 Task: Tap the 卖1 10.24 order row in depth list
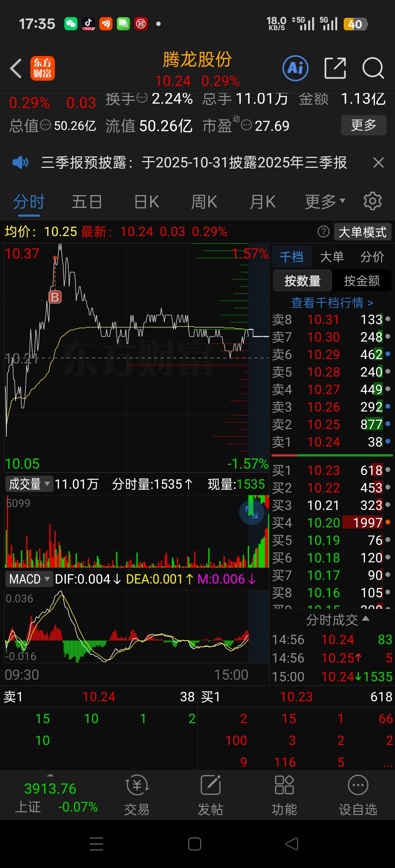click(x=331, y=442)
